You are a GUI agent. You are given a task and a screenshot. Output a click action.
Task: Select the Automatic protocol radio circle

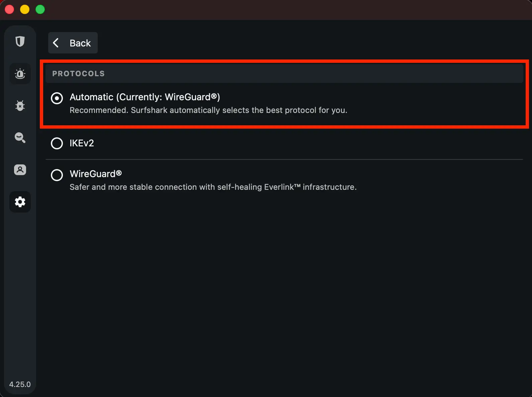tap(57, 98)
